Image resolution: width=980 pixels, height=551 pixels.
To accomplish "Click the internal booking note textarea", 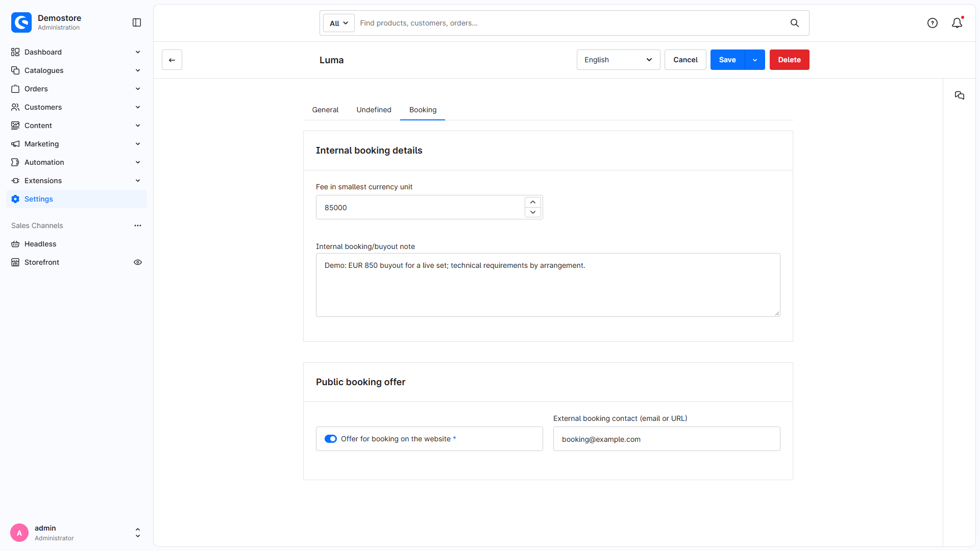I will pos(548,285).
